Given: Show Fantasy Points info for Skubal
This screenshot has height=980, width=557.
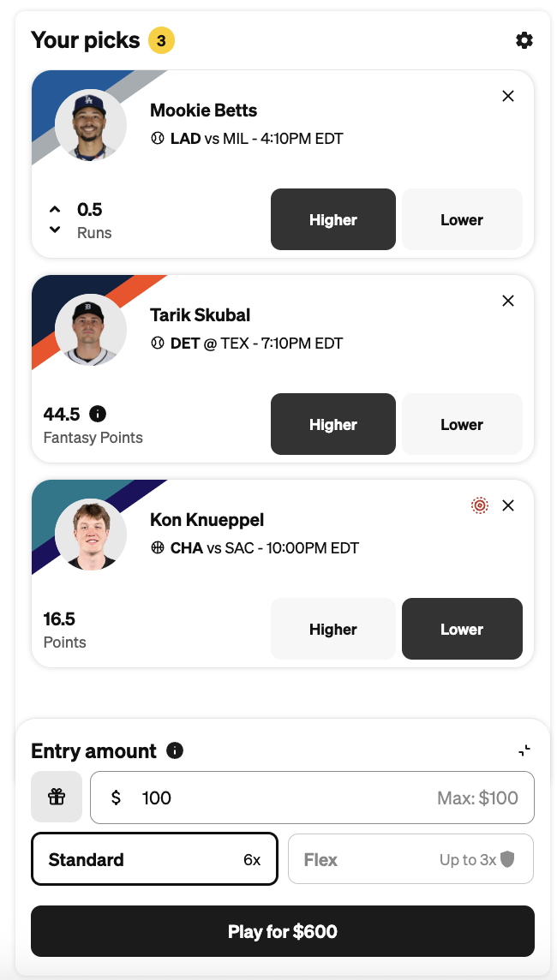Looking at the screenshot, I should (98, 414).
